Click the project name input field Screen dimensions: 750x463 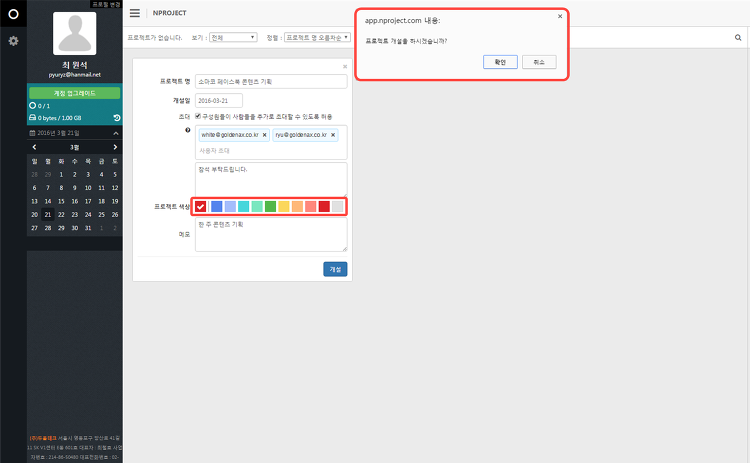click(x=271, y=82)
